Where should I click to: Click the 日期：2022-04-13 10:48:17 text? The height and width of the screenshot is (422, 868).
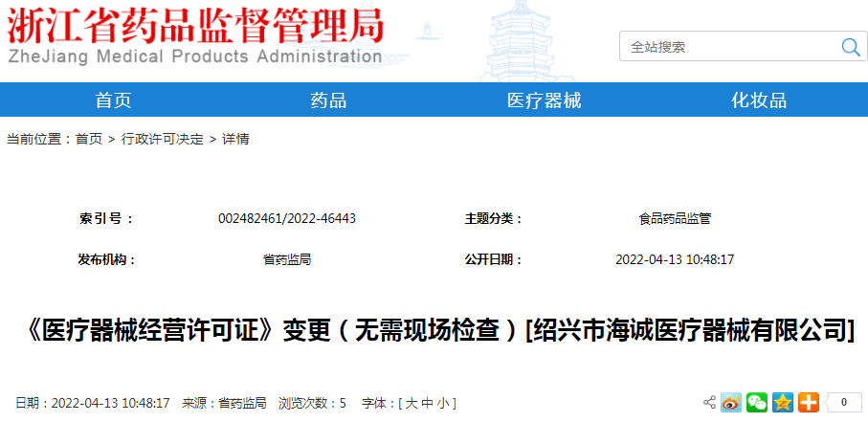(93, 403)
